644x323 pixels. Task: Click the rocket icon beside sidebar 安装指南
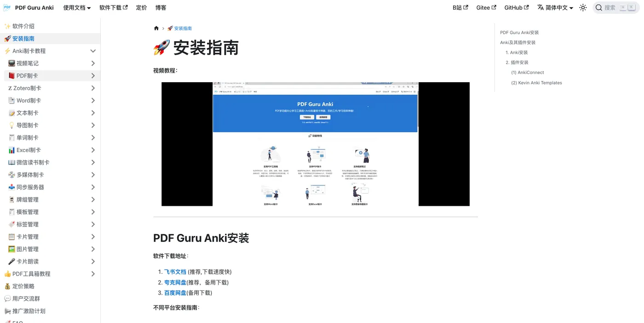(7, 39)
